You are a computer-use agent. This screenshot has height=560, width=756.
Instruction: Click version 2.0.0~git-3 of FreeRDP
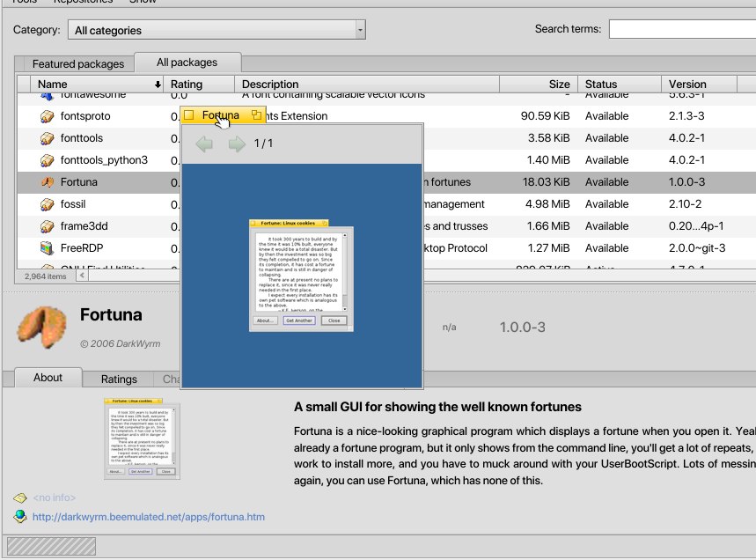tap(697, 248)
